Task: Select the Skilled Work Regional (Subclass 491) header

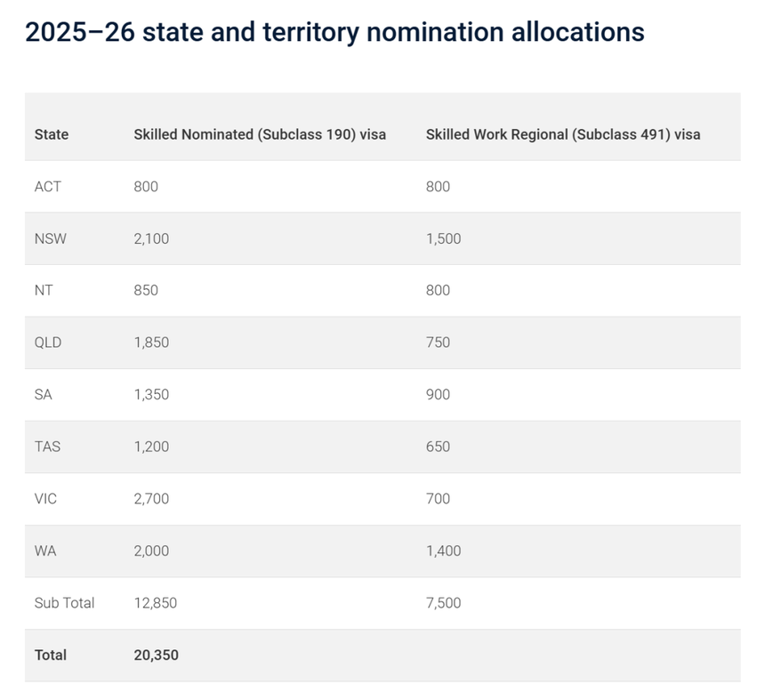Action: point(563,134)
